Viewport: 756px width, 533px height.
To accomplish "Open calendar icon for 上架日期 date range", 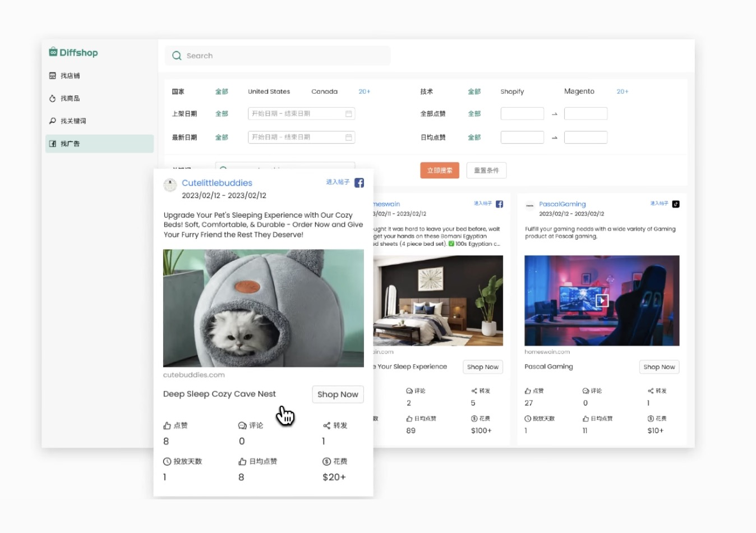I will click(x=348, y=114).
